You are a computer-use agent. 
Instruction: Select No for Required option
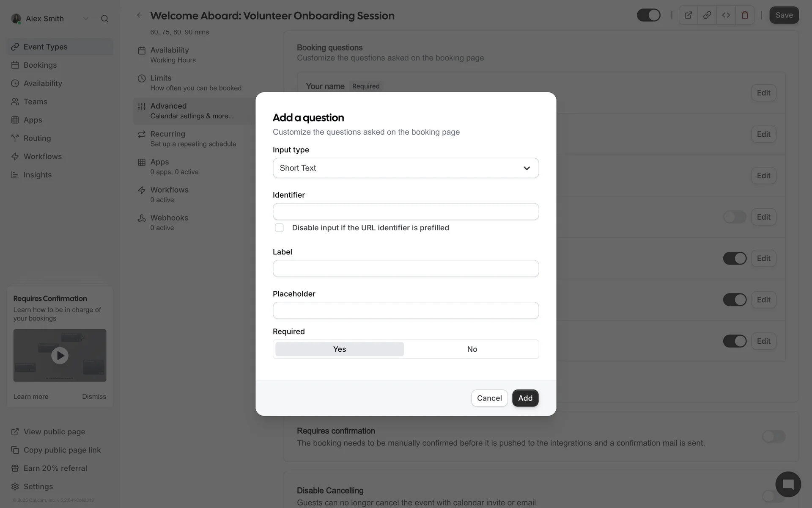point(472,349)
